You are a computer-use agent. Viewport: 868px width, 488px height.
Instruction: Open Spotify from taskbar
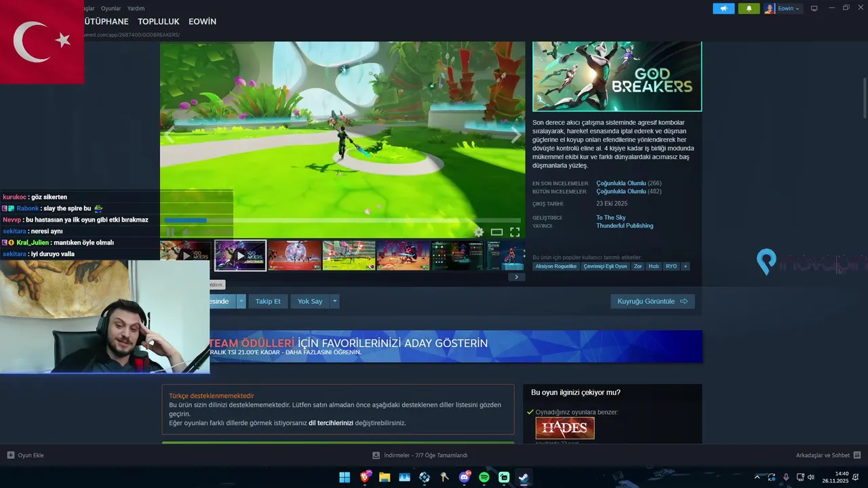484,477
